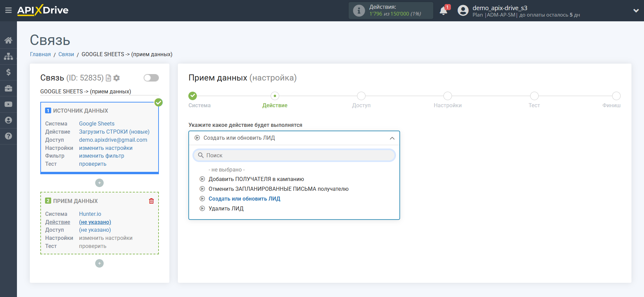Select Удалить ЛИД option
Viewport: 644px width, 297px height.
pos(226,208)
